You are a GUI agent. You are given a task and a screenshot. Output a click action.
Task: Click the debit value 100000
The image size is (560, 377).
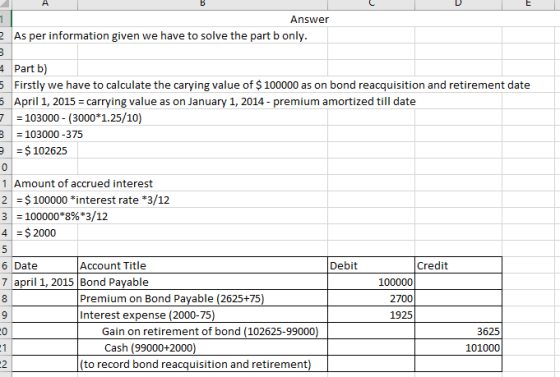point(371,282)
